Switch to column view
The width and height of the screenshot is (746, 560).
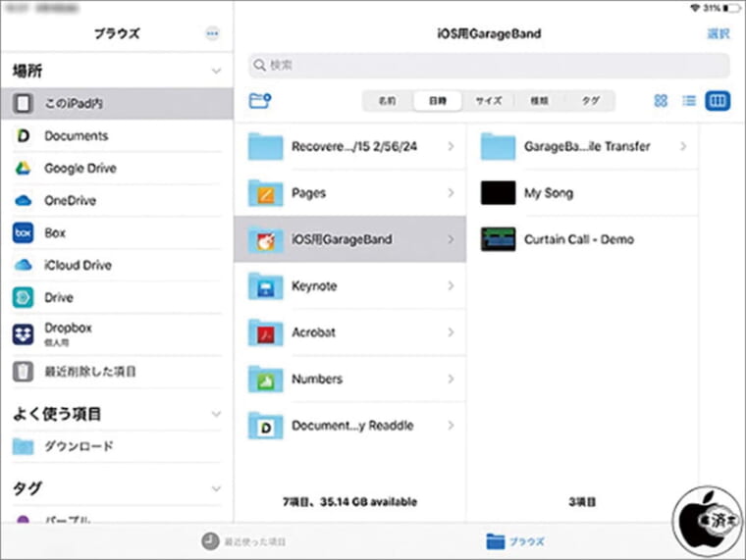click(718, 100)
